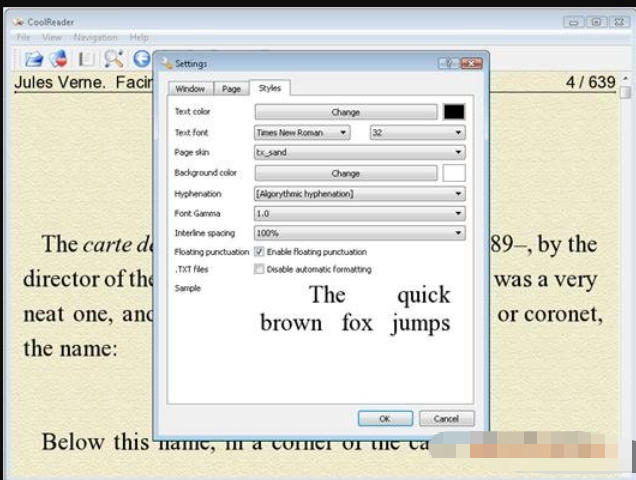Open the Times New Roman font dropdown
Image resolution: width=636 pixels, height=480 pixels.
click(302, 132)
